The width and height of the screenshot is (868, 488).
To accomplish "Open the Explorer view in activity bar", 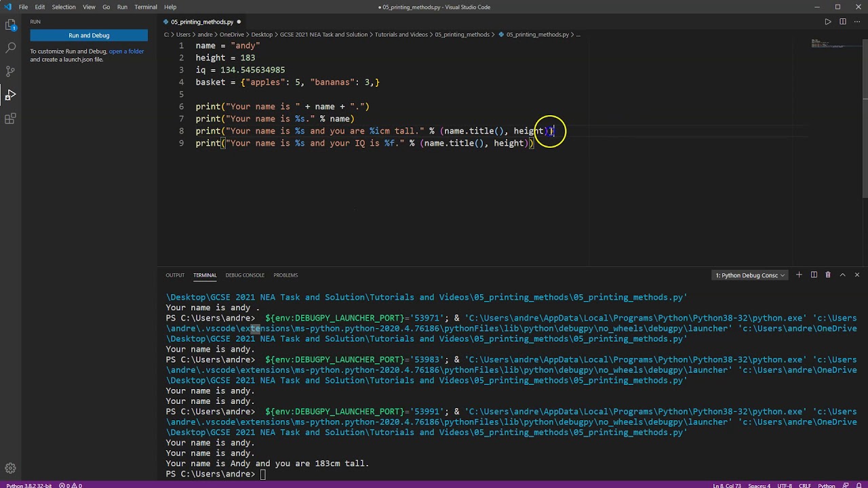I will point(11,25).
